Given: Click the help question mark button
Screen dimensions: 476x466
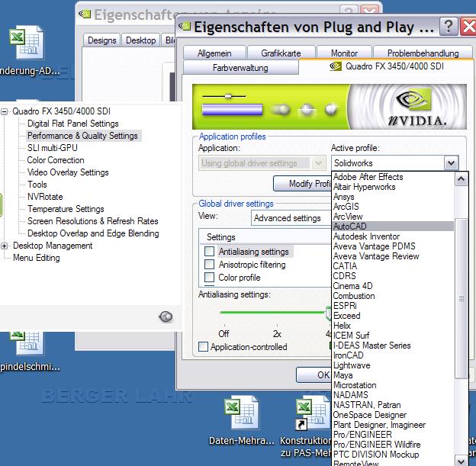Looking at the screenshot, I should (x=448, y=27).
